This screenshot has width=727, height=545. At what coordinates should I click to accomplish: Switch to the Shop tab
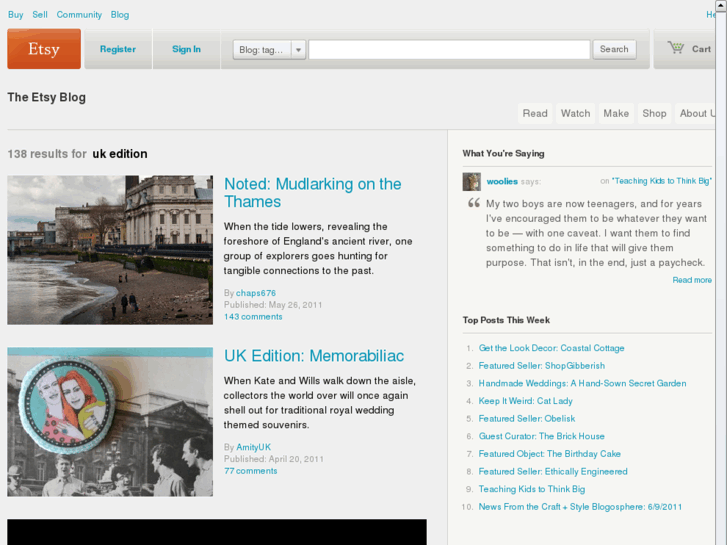[654, 114]
